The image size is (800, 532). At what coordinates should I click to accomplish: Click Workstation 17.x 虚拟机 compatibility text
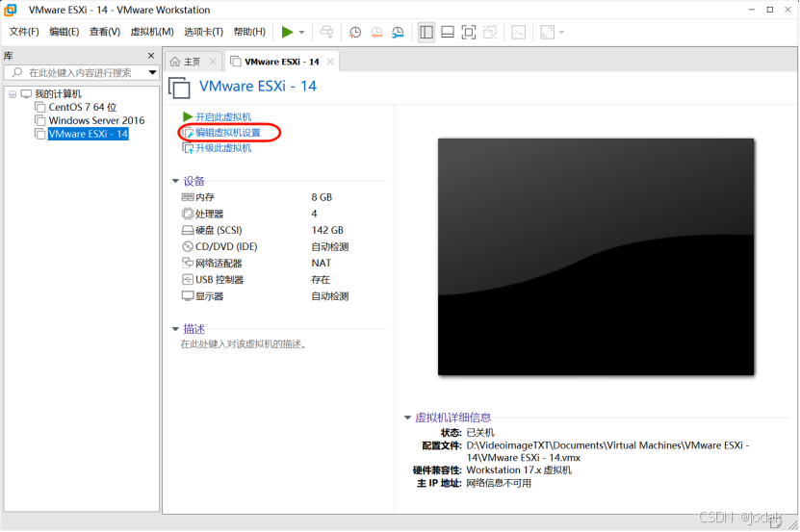pyautogui.click(x=519, y=470)
